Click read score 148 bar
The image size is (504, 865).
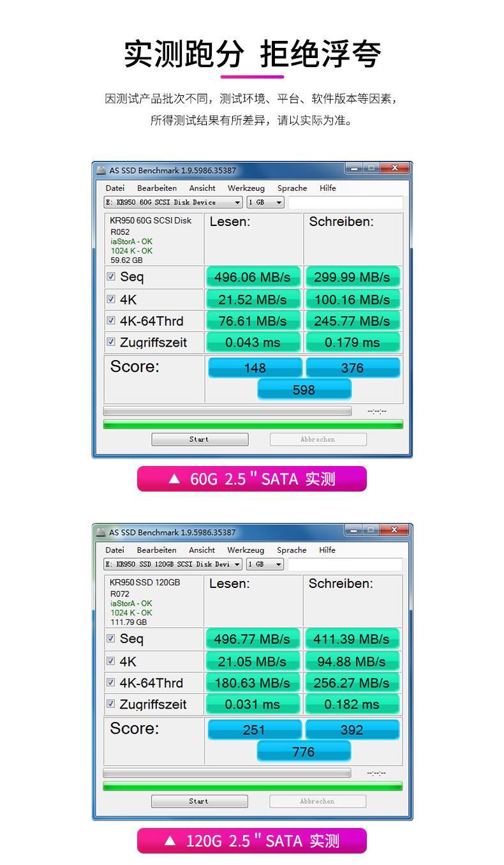[x=255, y=368]
